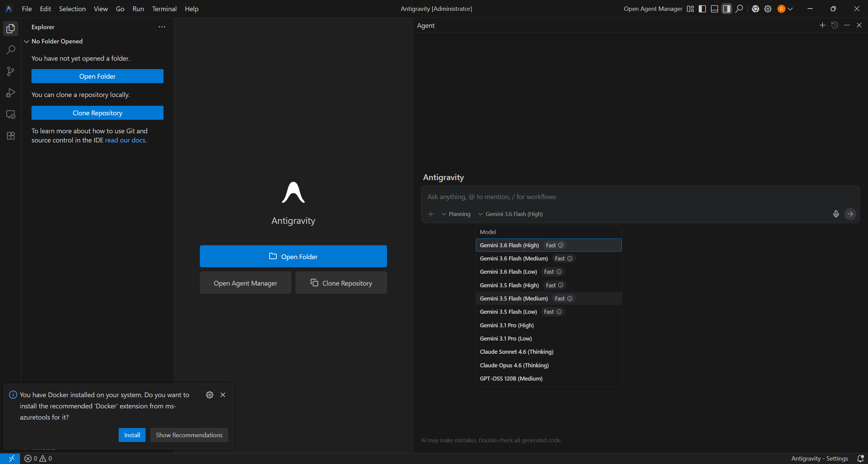The width and height of the screenshot is (868, 464).
Task: Open the Chrome browser icon in title bar
Action: click(x=755, y=9)
